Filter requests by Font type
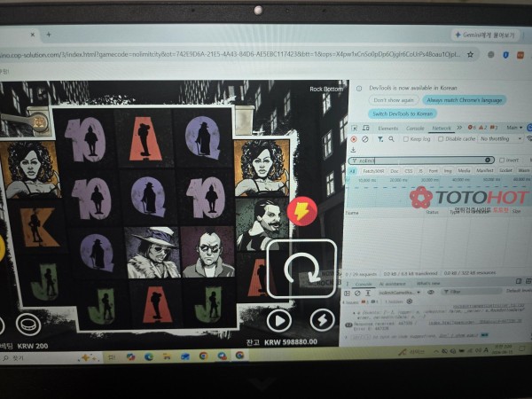The height and width of the screenshot is (399, 532). point(433,171)
